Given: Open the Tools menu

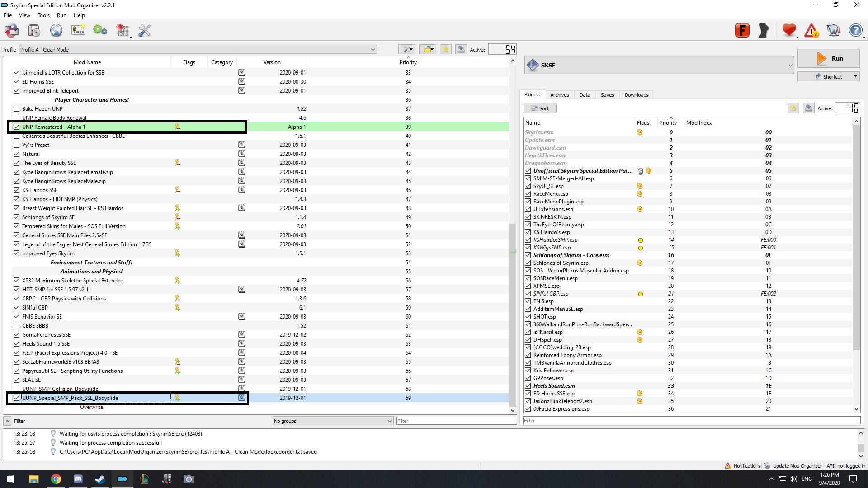Looking at the screenshot, I should point(43,15).
